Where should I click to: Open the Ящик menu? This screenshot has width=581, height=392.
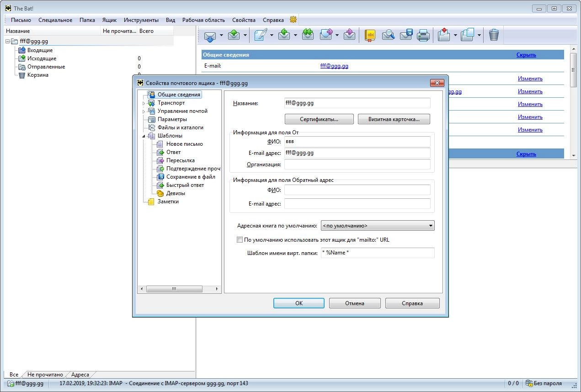tap(109, 20)
